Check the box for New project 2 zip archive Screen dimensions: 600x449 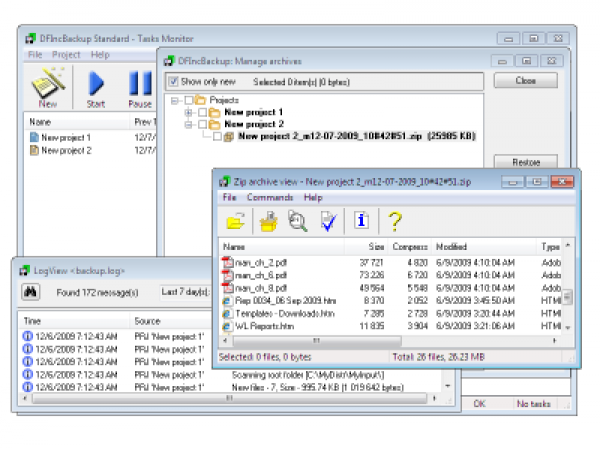click(216, 137)
